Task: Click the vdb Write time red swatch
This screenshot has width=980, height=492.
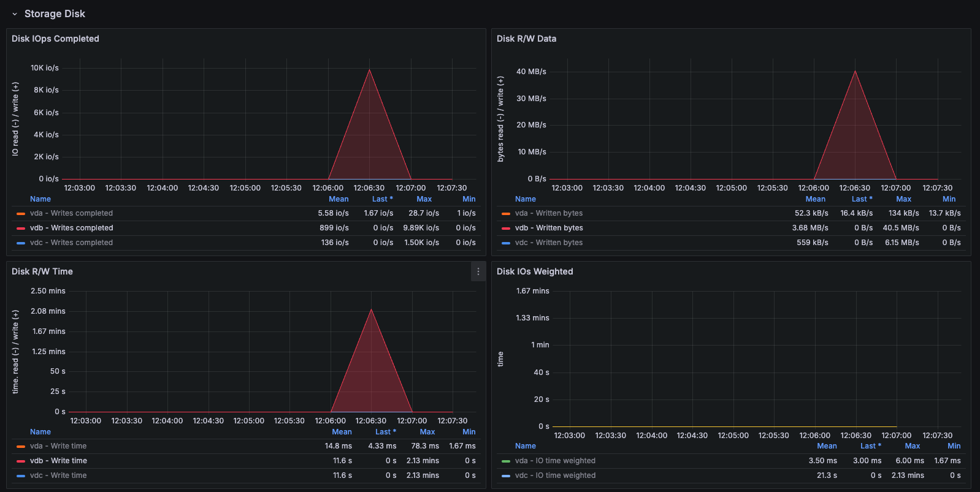Action: 21,461
